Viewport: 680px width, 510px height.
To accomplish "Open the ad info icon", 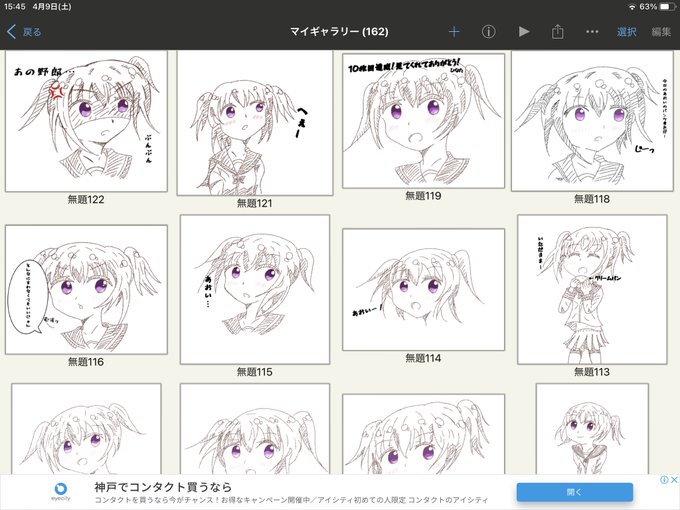I will tap(664, 479).
